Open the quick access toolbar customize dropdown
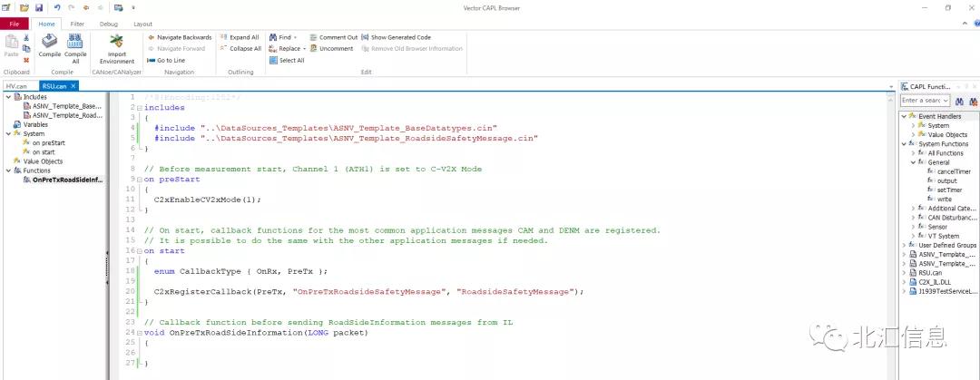The height and width of the screenshot is (380, 980). [132, 7]
